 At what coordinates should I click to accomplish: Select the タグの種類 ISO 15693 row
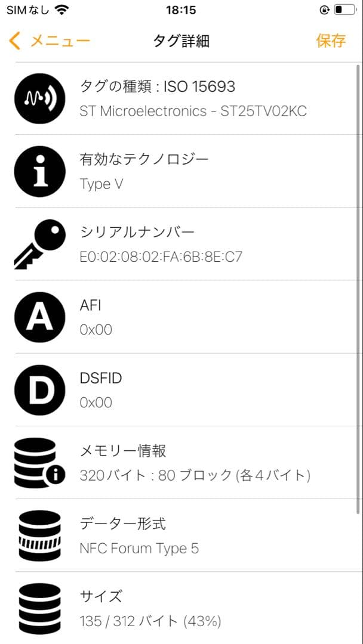(197, 98)
